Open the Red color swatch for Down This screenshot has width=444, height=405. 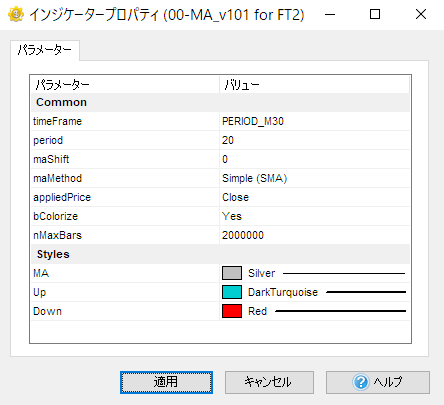(x=232, y=311)
